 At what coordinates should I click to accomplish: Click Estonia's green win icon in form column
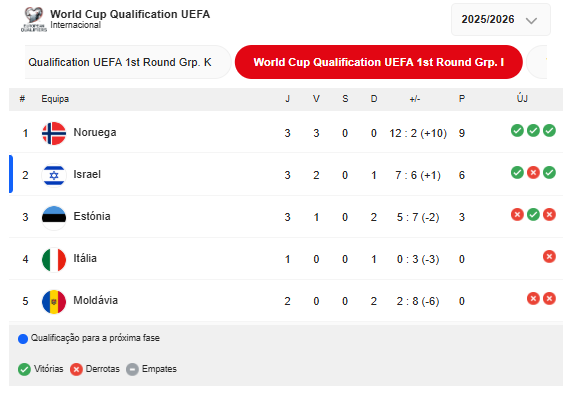tap(533, 214)
